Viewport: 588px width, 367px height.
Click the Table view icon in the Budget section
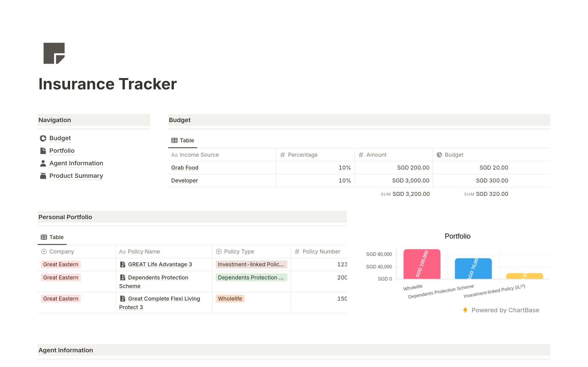click(x=174, y=140)
